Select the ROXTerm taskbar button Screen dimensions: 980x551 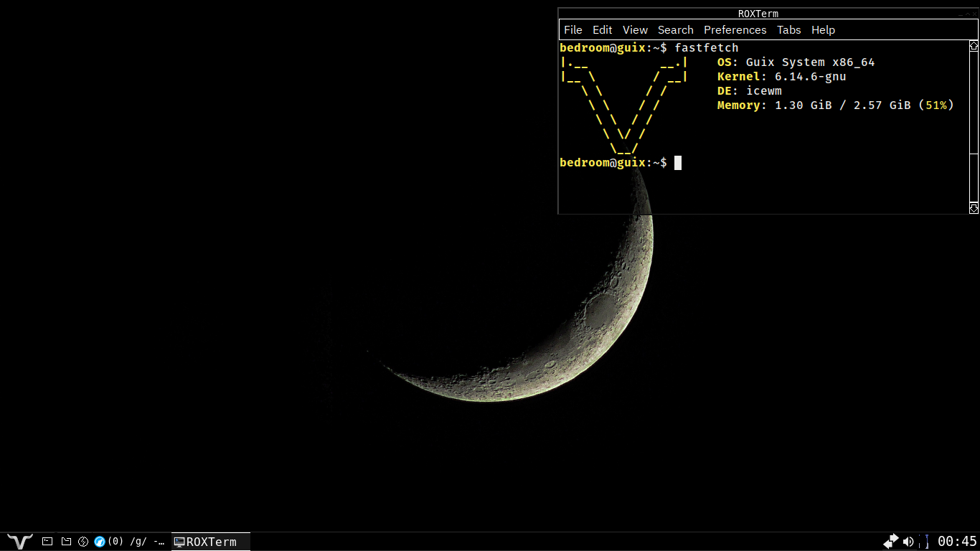click(x=210, y=542)
